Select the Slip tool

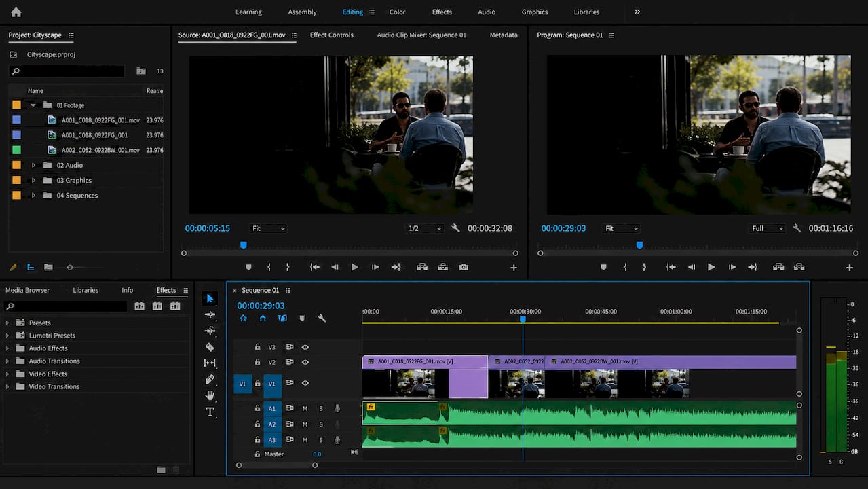point(210,363)
